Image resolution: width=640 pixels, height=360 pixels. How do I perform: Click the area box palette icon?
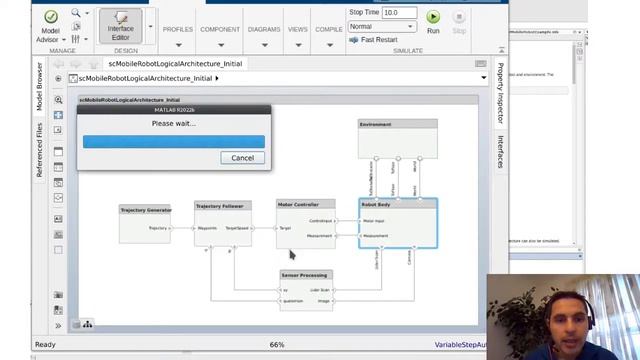(58, 250)
